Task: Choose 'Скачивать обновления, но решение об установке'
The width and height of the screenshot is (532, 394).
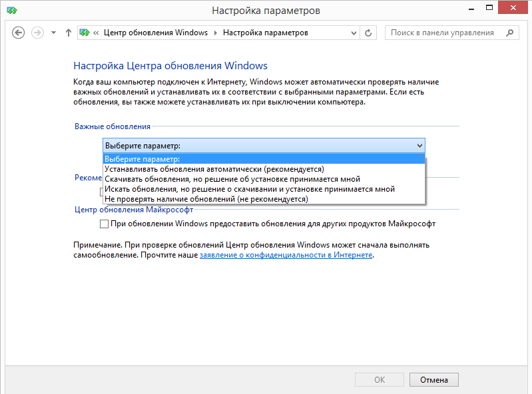Action: (x=264, y=178)
